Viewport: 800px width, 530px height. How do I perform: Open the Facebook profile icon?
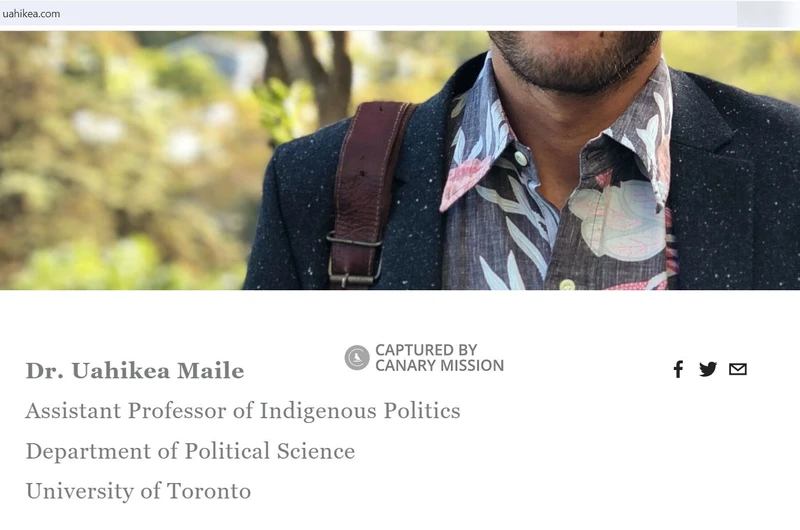(x=678, y=369)
